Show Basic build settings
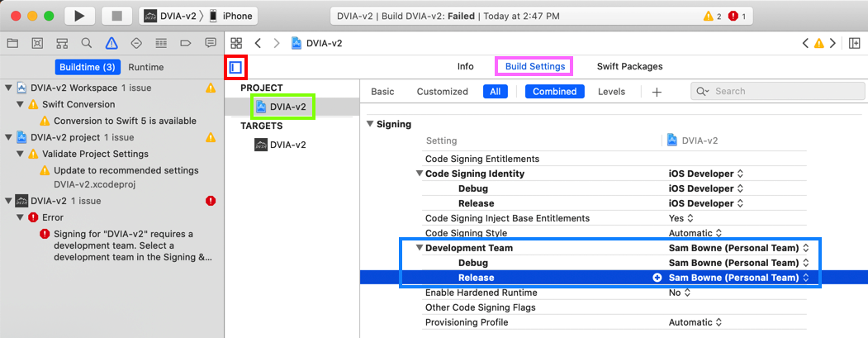 (x=382, y=92)
